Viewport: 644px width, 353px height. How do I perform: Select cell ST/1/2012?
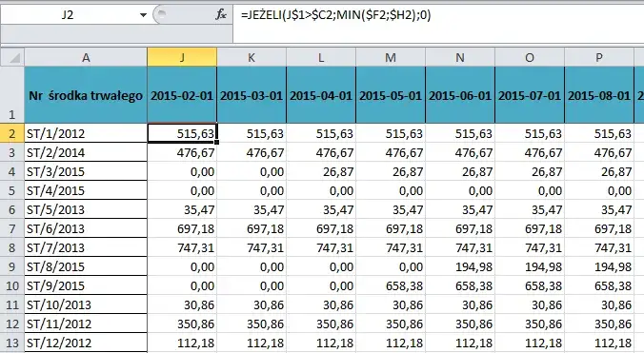(86, 133)
